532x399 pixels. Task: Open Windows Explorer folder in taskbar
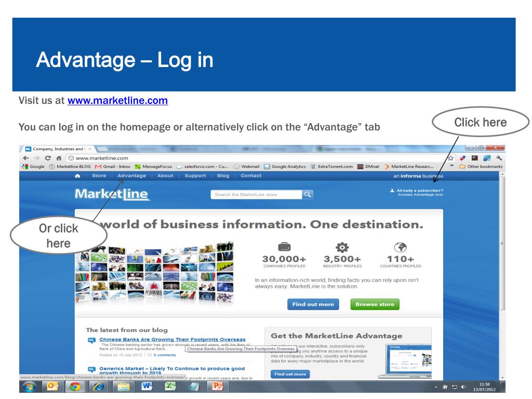124,387
